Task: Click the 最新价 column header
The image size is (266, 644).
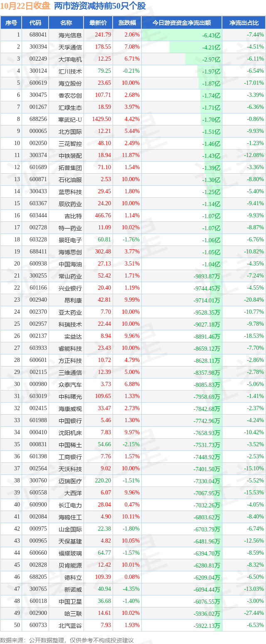Action: tap(98, 23)
